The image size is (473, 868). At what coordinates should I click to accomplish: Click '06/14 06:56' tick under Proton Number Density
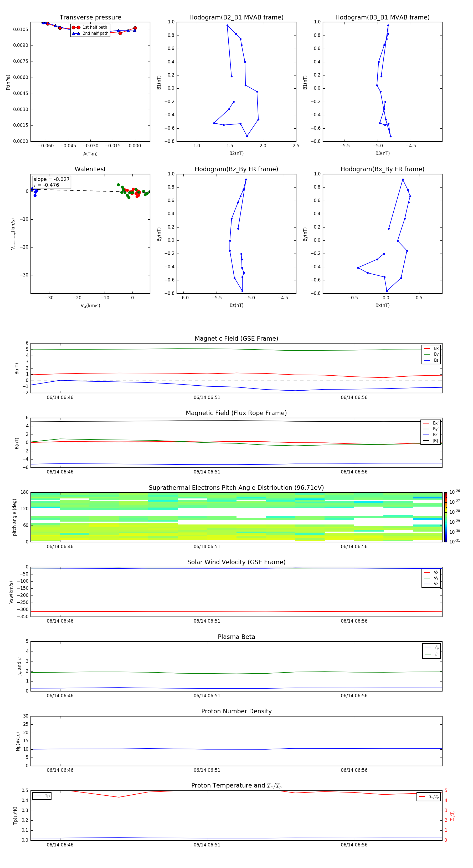click(354, 770)
